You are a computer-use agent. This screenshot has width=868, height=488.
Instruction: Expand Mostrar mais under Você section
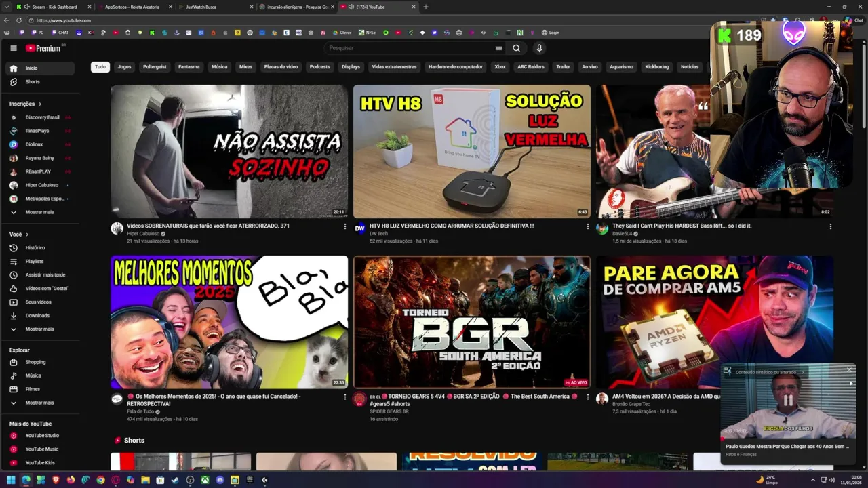(x=41, y=329)
